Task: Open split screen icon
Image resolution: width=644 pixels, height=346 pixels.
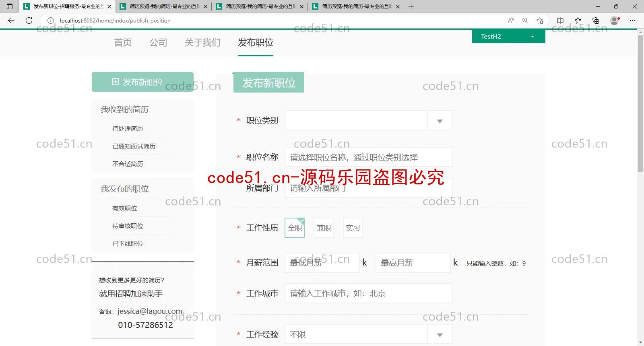Action: pyautogui.click(x=560, y=21)
